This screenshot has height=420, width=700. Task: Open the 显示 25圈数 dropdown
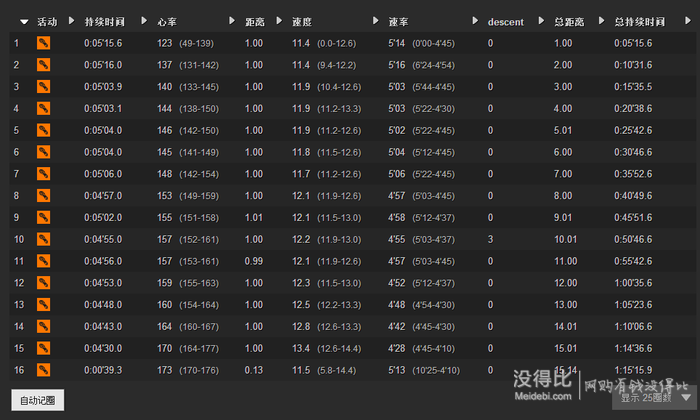(654, 397)
